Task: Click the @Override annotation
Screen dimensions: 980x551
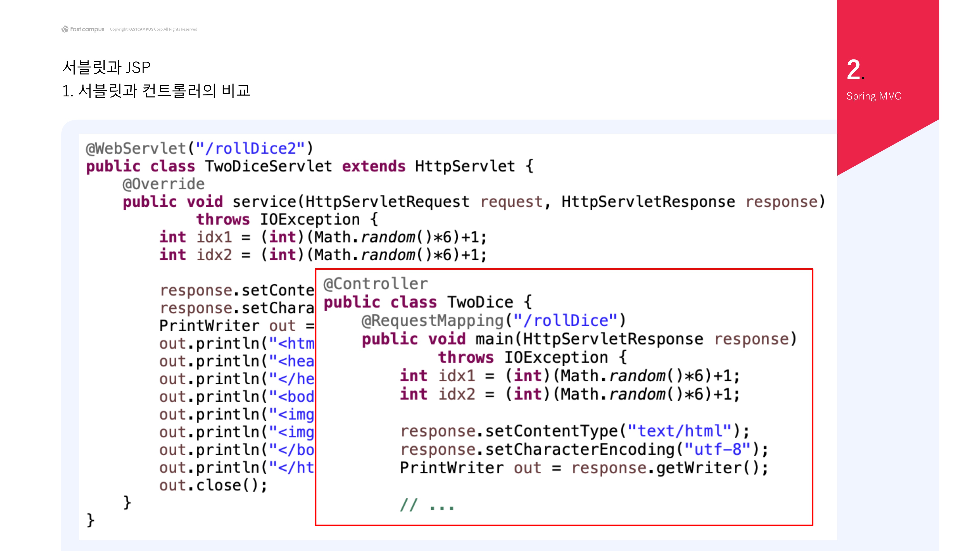Action: pos(164,184)
